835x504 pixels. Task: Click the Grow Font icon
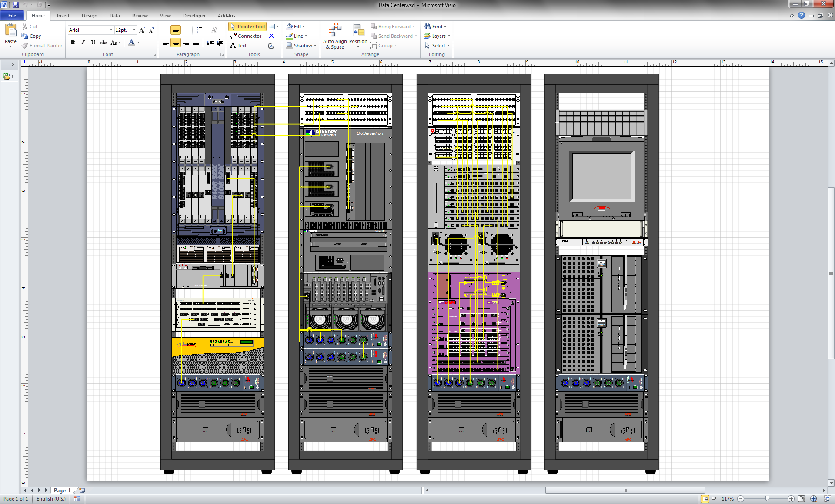coord(142,30)
